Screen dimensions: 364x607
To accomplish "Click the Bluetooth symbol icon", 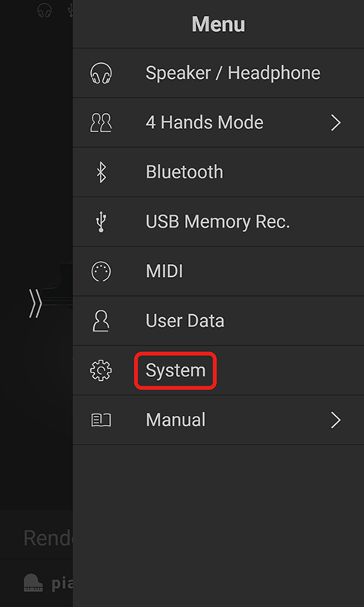I will pyautogui.click(x=101, y=172).
